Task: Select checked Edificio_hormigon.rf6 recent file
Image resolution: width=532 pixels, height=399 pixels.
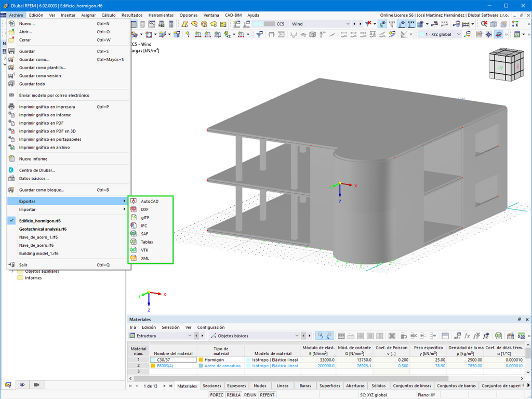Action: coord(39,221)
